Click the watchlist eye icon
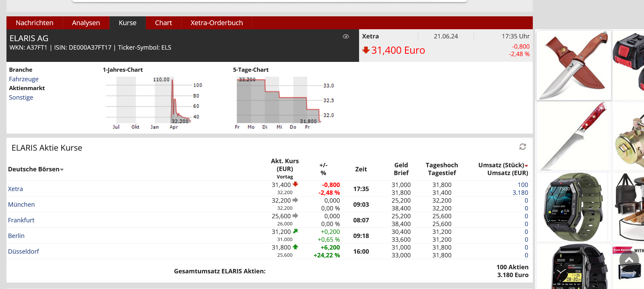 click(346, 37)
